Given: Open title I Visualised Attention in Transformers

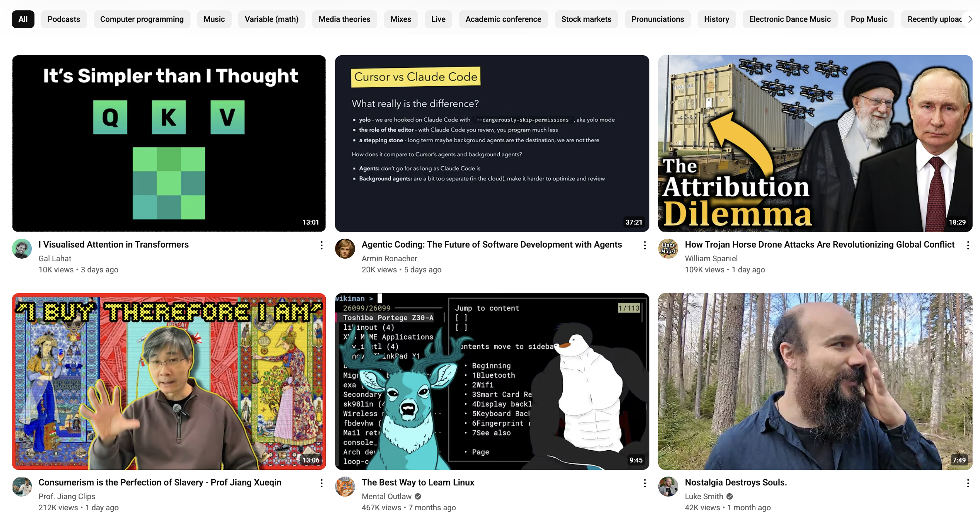Looking at the screenshot, I should pos(114,245).
